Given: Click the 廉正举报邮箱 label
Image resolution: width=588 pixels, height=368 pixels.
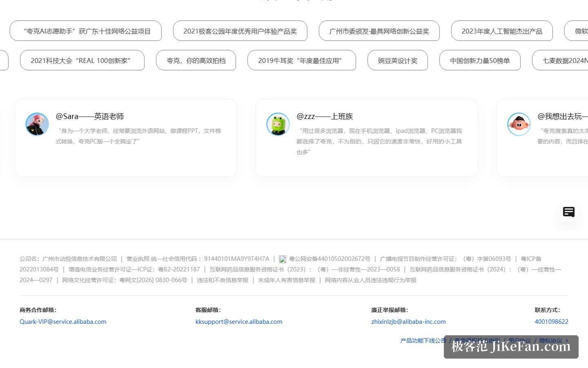Looking at the screenshot, I should pos(390,310).
